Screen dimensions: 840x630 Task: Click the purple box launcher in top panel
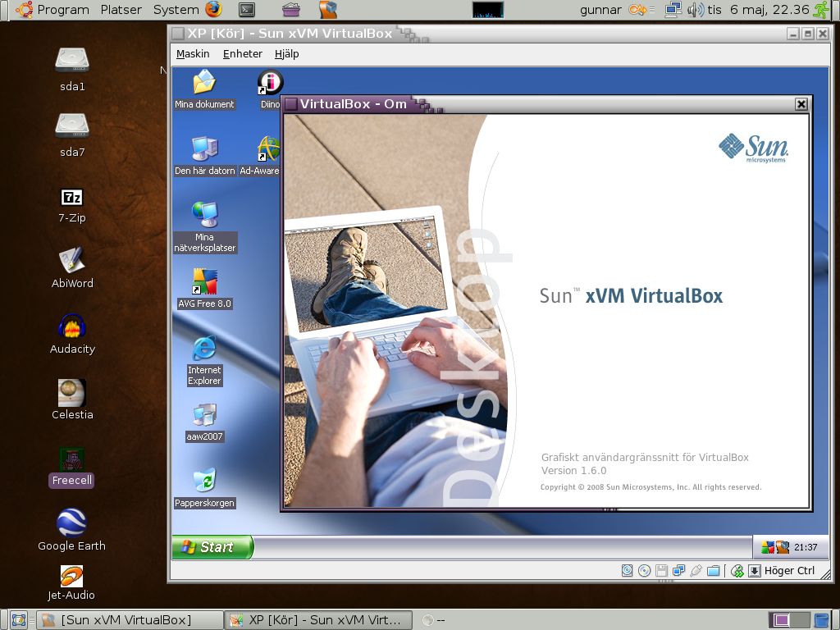(x=291, y=9)
